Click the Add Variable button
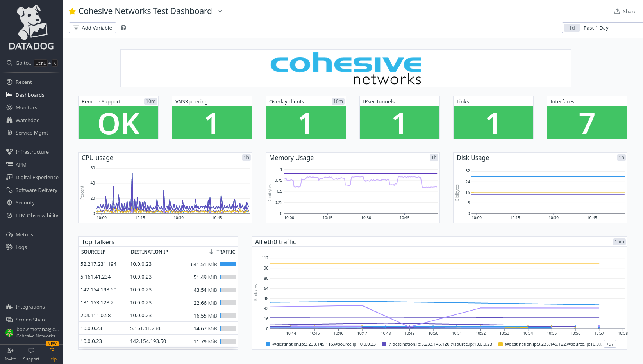The width and height of the screenshot is (643, 364). pyautogui.click(x=93, y=28)
